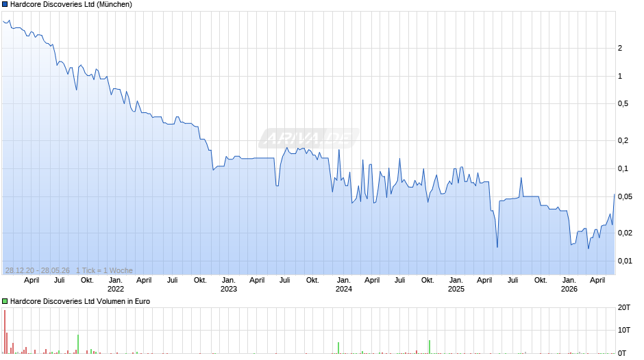The image size is (644, 360).
Task: Click the 'Jan. 2022' time axis label
Action: [x=115, y=285]
